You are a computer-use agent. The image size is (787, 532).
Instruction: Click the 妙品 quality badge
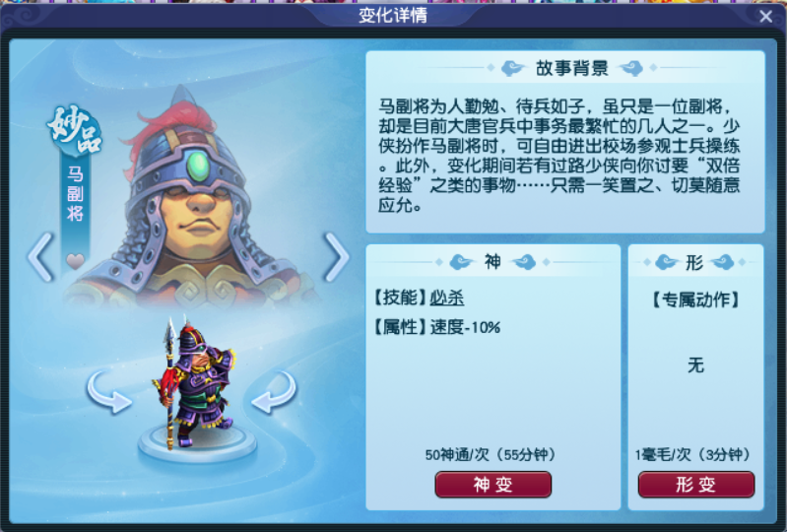point(74,129)
